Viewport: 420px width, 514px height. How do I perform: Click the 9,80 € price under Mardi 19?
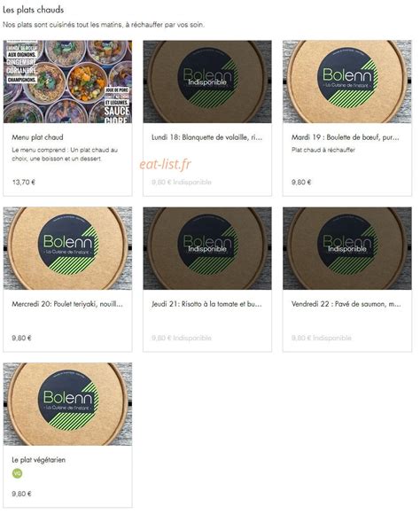(x=301, y=182)
